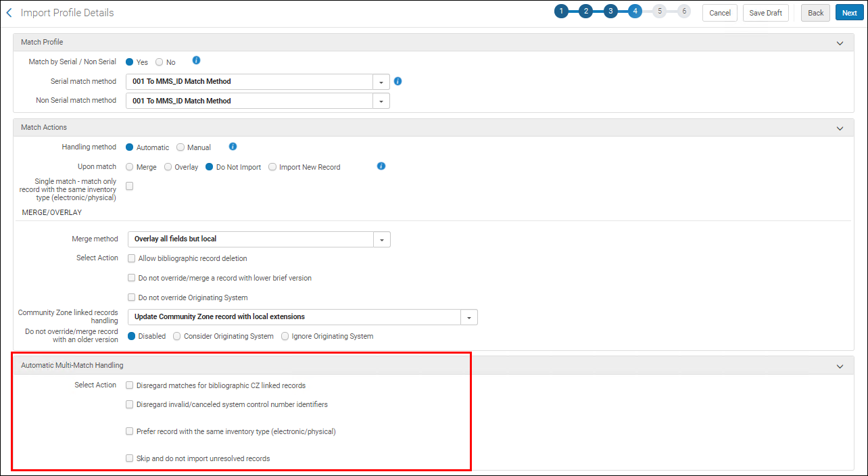868x476 pixels.
Task: Check Disregard invalid/canceled system control number identifiers
Action: (x=130, y=404)
